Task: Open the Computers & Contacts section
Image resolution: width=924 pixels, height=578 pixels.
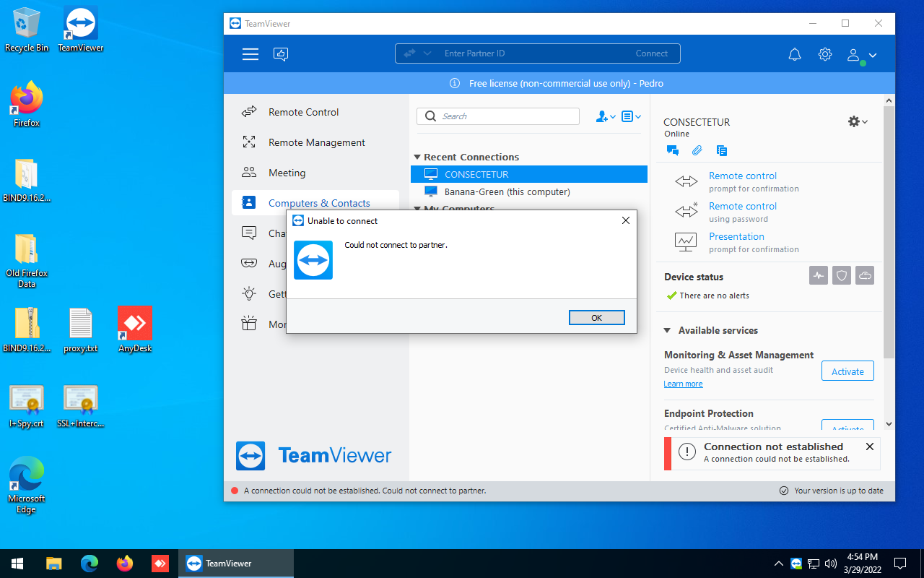Action: (318, 203)
